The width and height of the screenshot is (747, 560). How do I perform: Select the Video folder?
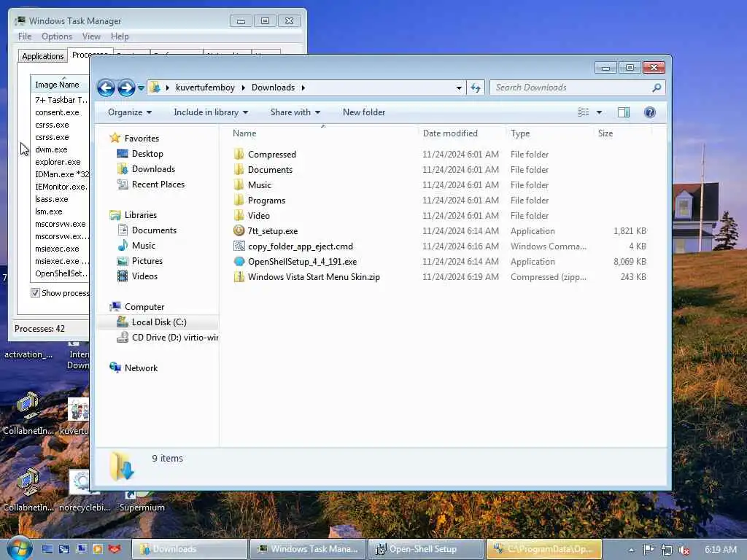tap(258, 216)
